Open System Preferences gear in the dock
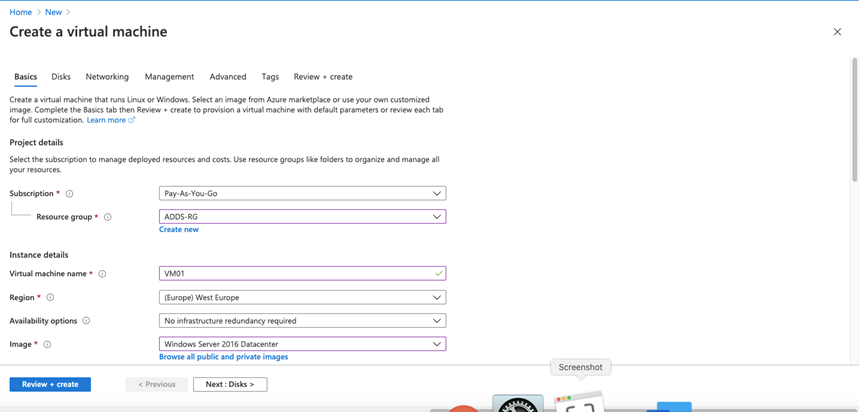The height and width of the screenshot is (412, 859). pyautogui.click(x=518, y=403)
